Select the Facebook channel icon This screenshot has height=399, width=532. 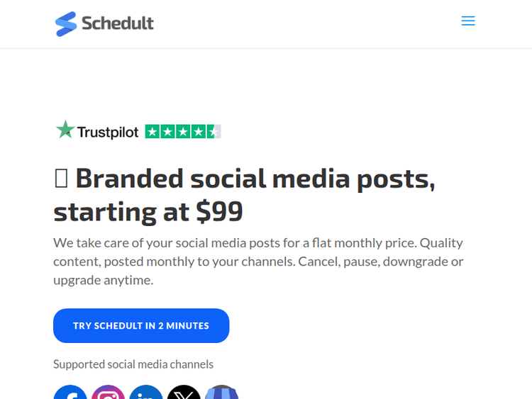(x=70, y=393)
